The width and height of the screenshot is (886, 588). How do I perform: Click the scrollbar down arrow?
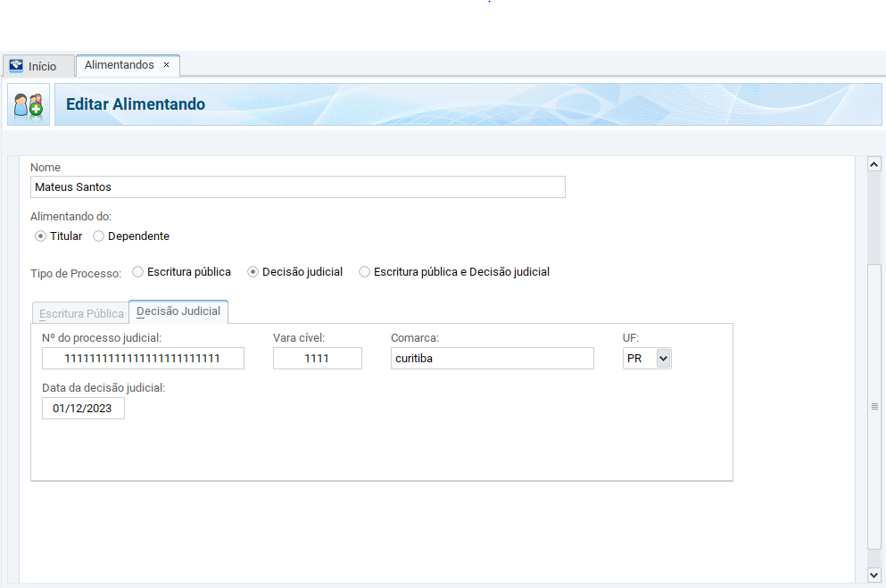pyautogui.click(x=874, y=576)
